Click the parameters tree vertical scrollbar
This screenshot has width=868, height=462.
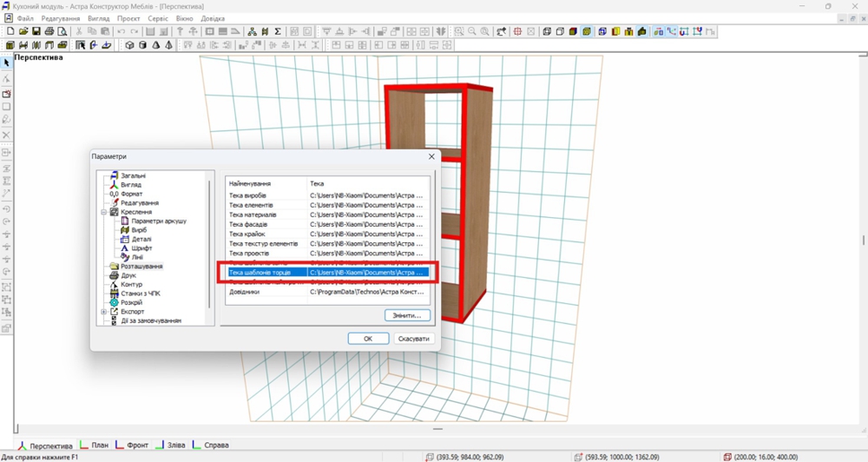[x=210, y=244]
